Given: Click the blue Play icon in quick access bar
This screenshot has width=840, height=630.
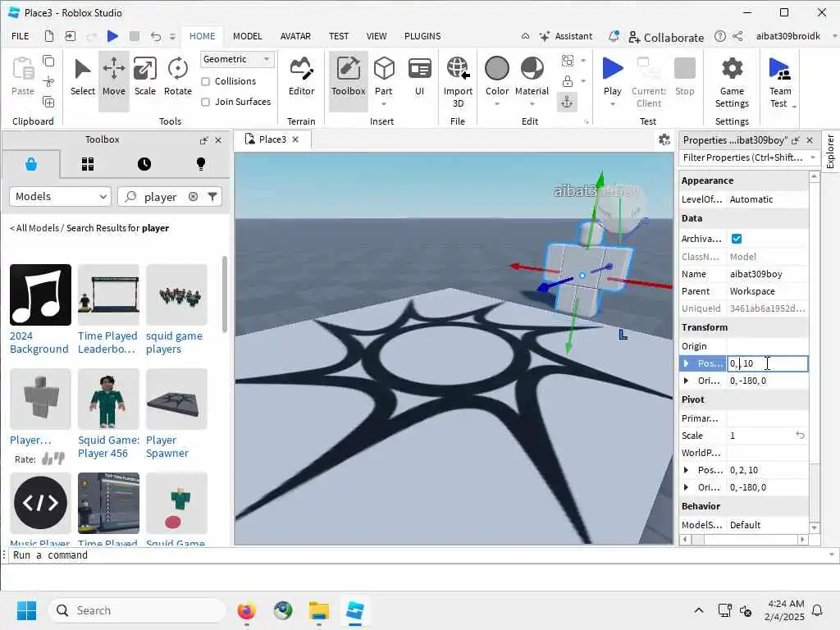Looking at the screenshot, I should tap(112, 36).
